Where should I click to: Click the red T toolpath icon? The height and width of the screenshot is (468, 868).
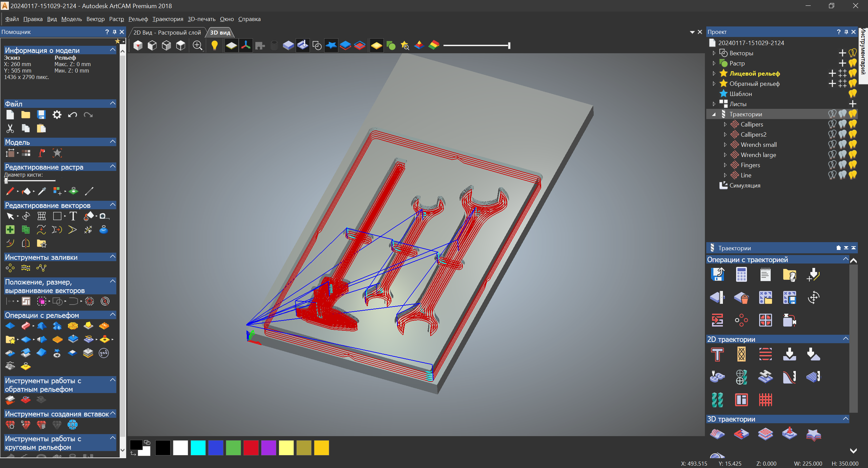(x=717, y=355)
